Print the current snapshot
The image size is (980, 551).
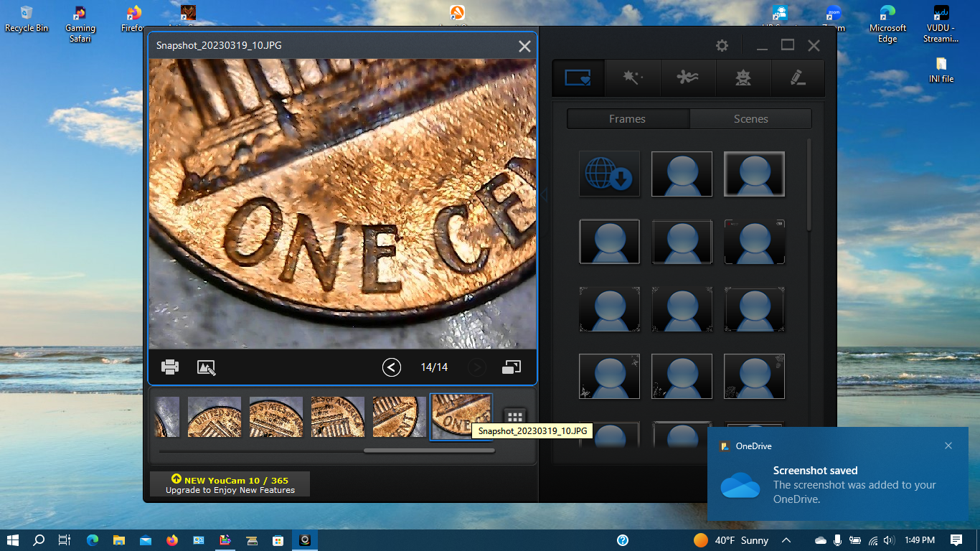coord(170,367)
